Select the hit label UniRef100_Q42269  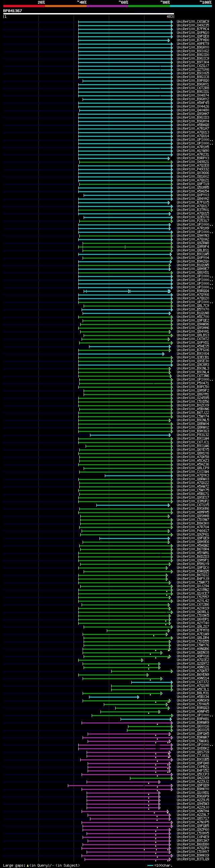[x=193, y=778]
